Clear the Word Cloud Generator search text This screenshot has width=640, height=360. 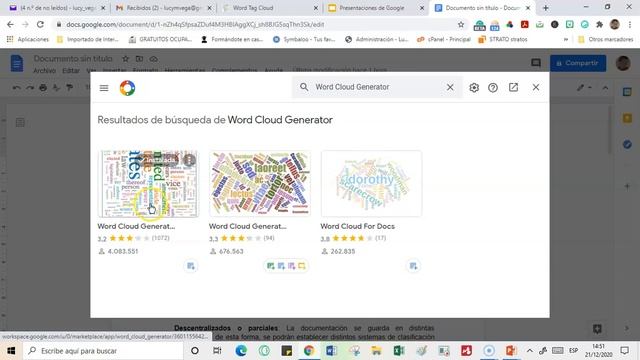(x=450, y=87)
